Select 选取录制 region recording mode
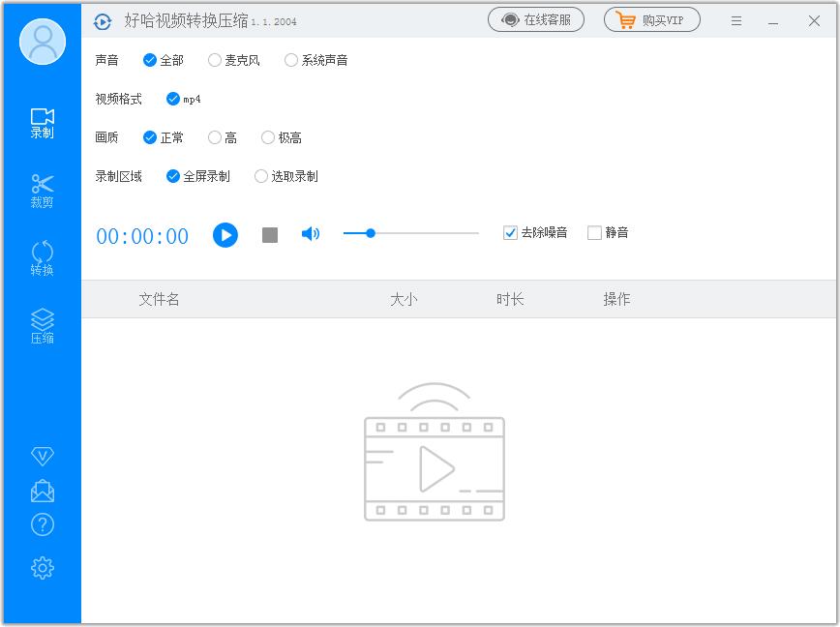 pyautogui.click(x=261, y=176)
